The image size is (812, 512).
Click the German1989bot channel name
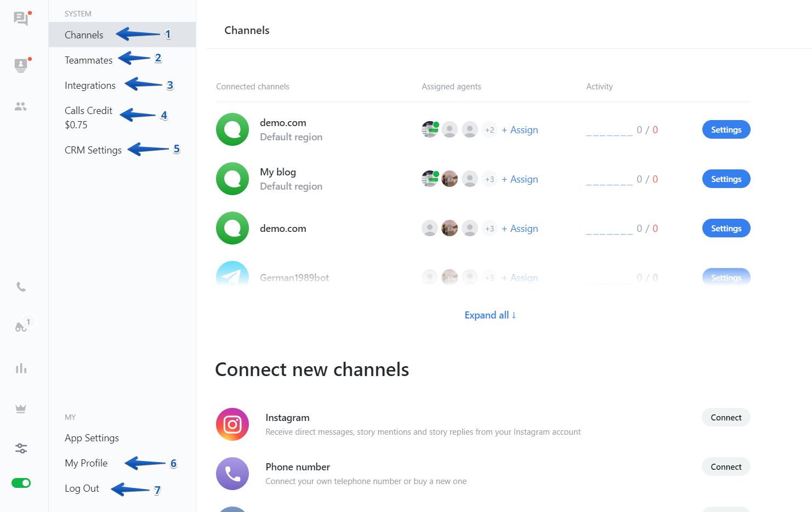tap(294, 277)
